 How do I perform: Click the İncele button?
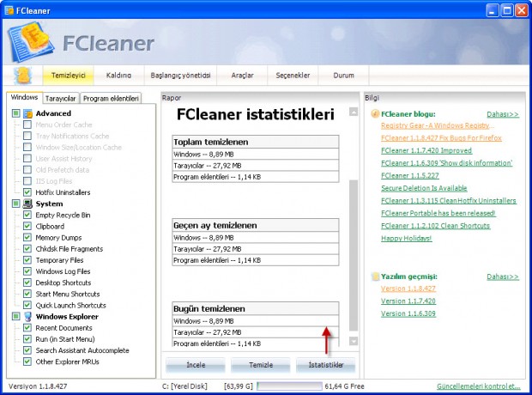coord(196,365)
